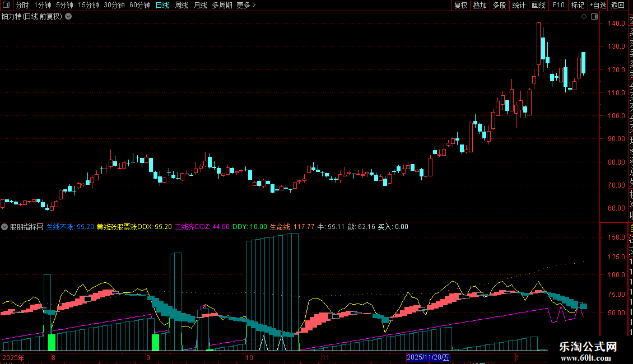
Task: Select the 5分钟 period
Action: [64, 5]
